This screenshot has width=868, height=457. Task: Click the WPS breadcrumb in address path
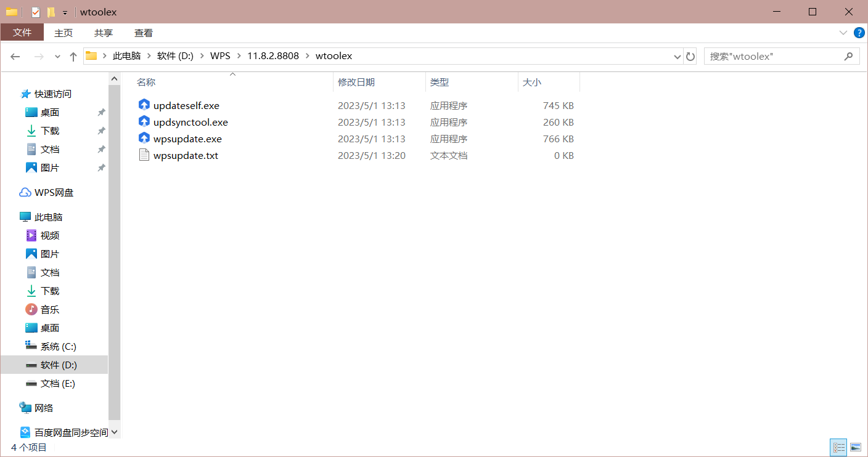coord(220,56)
